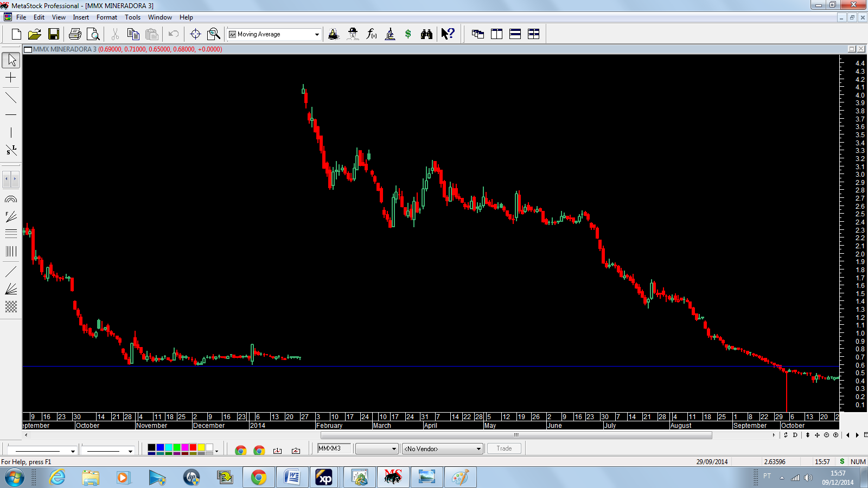Open the Moving Average indicator dropdown
Screen dimensions: 868x488
click(x=317, y=34)
